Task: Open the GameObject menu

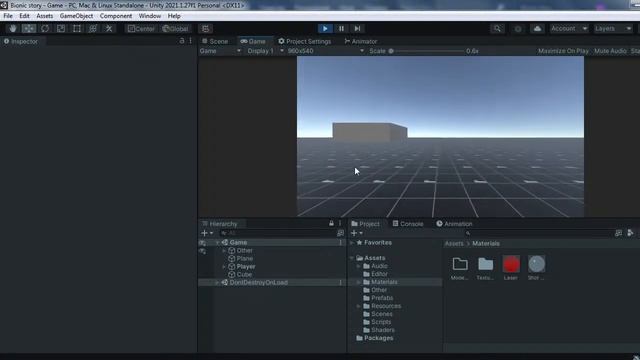Action: tap(76, 16)
